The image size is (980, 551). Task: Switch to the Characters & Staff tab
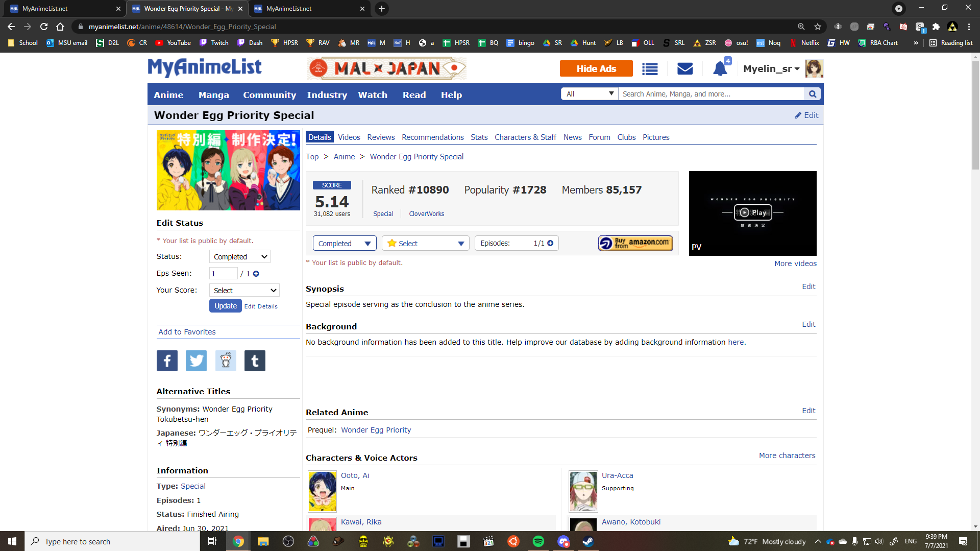coord(525,137)
